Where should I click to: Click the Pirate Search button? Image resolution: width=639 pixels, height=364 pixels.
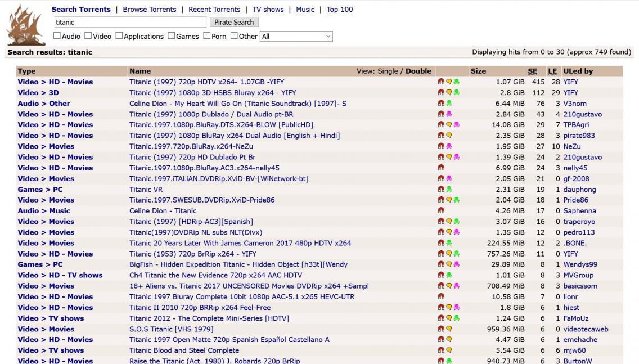click(x=235, y=22)
